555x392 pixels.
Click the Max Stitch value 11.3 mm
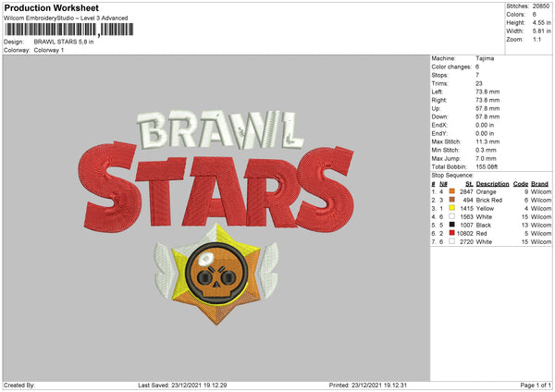click(x=487, y=141)
